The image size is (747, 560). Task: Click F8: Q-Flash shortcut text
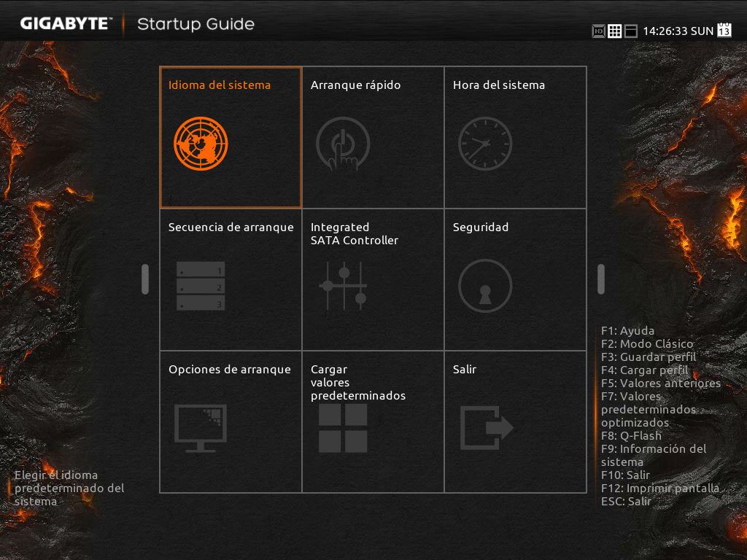(631, 436)
